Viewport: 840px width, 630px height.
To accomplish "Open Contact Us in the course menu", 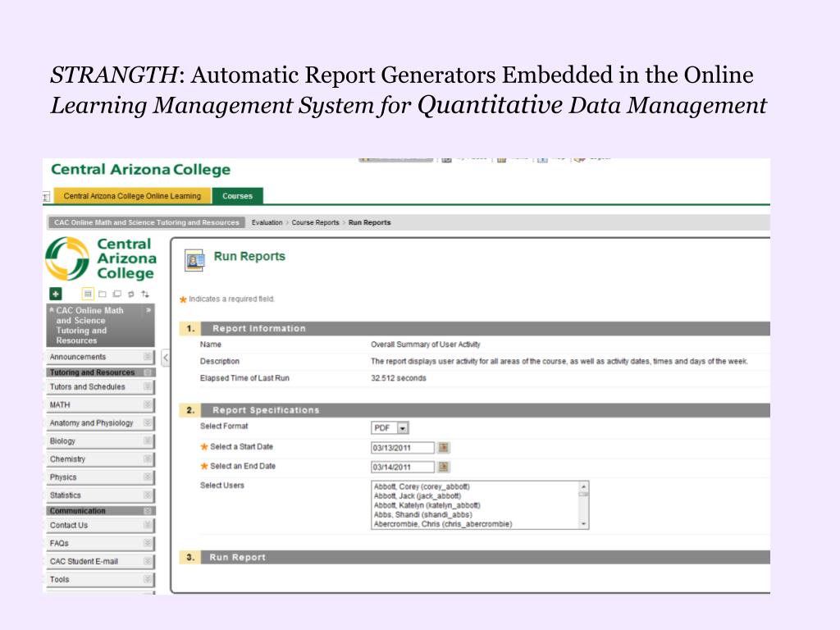I will 69,526.
